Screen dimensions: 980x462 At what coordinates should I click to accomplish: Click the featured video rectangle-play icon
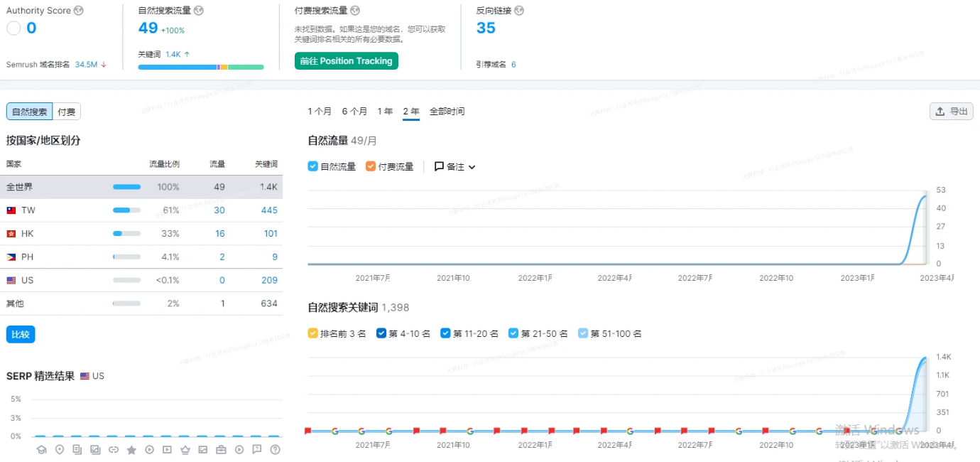pyautogui.click(x=168, y=449)
